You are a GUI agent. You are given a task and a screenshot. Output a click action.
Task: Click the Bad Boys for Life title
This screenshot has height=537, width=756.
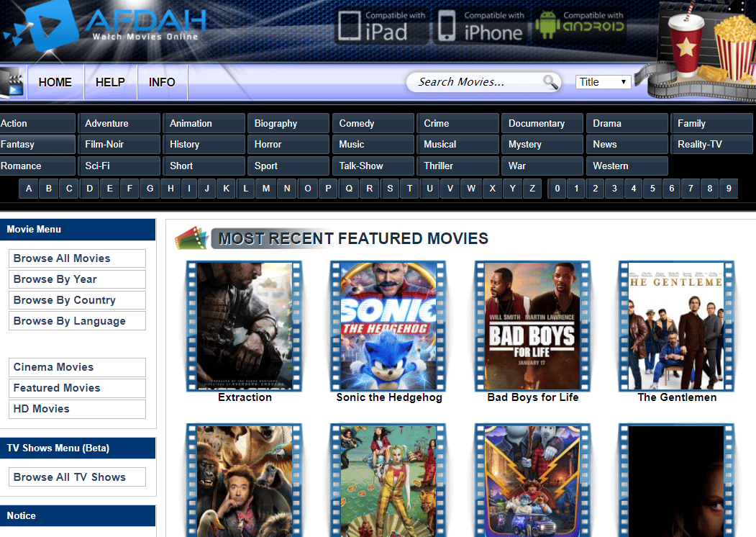pos(533,397)
